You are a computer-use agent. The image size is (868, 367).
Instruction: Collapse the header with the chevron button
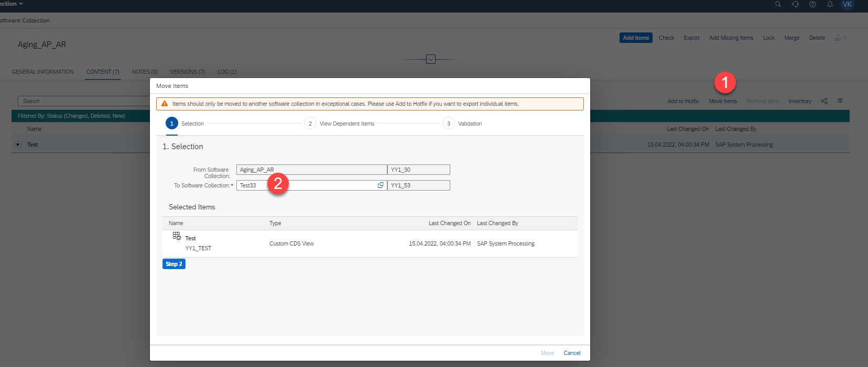click(431, 59)
